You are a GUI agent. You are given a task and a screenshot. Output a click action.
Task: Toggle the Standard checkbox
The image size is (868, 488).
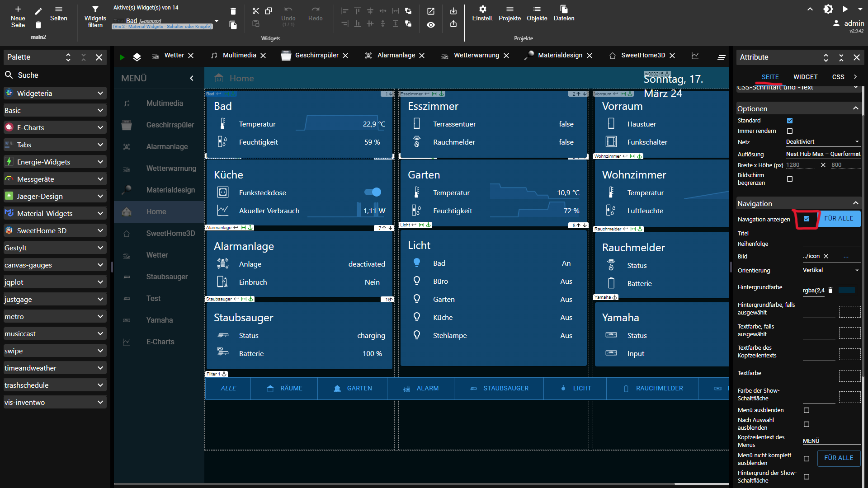click(790, 121)
